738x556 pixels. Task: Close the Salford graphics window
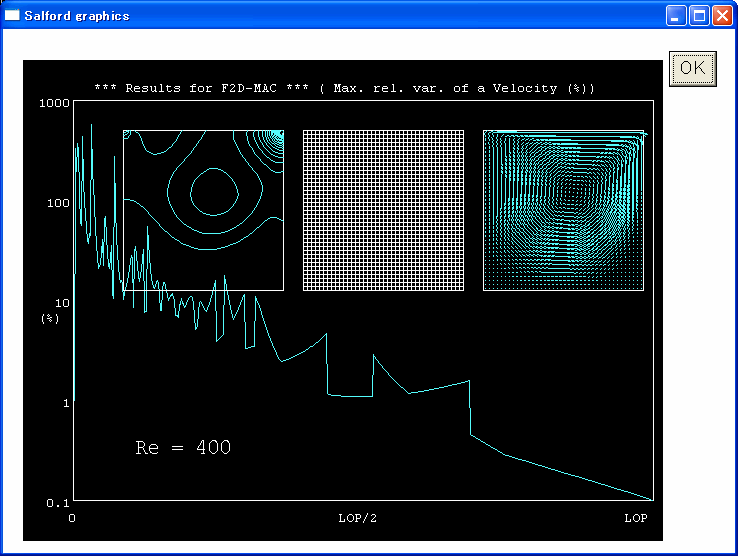coord(722,16)
